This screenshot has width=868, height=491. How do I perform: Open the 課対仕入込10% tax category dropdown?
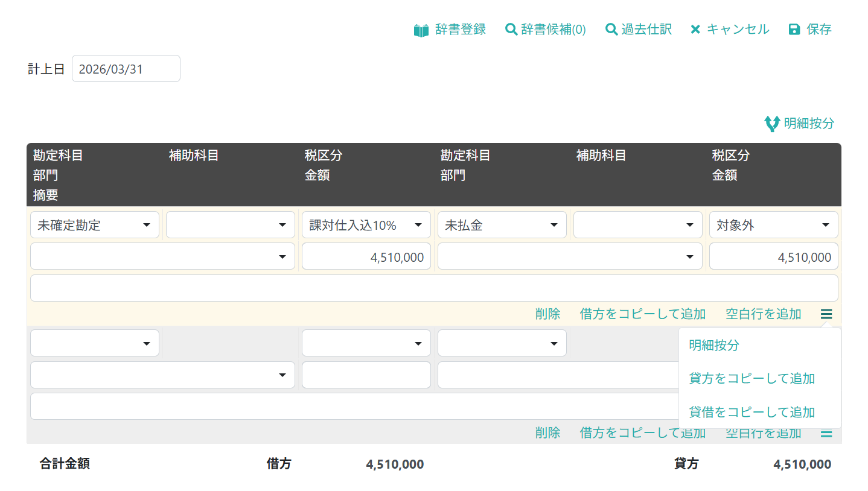366,225
